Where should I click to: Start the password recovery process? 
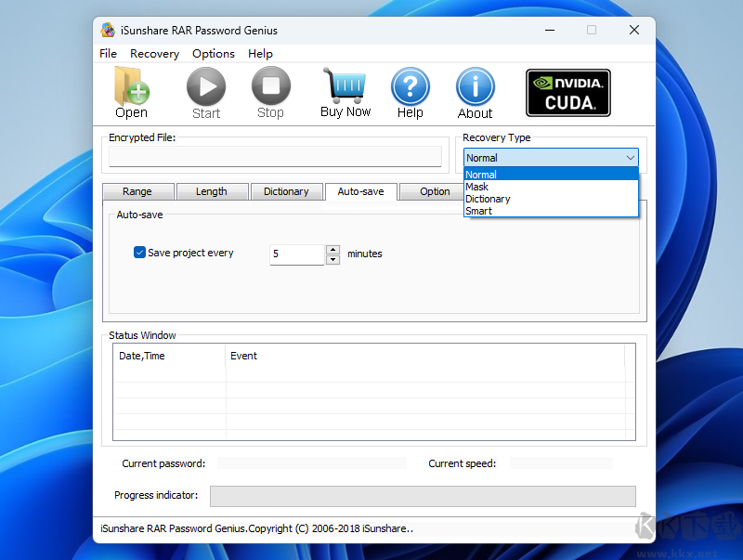[x=205, y=90]
